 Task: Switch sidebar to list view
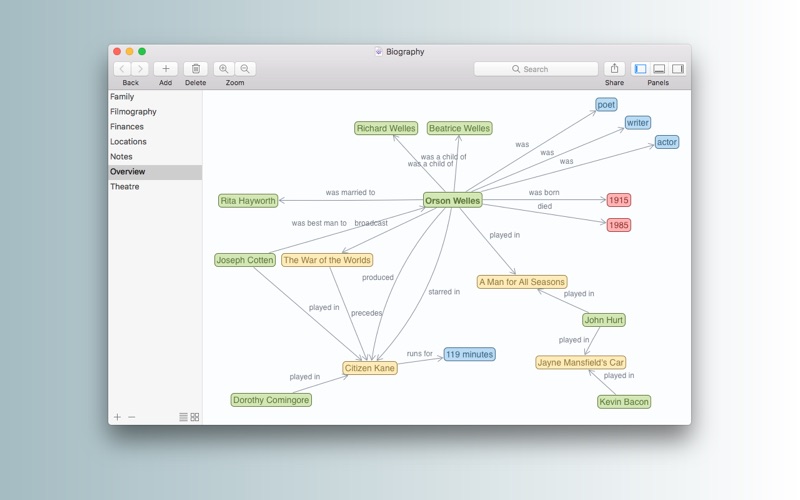pyautogui.click(x=183, y=417)
